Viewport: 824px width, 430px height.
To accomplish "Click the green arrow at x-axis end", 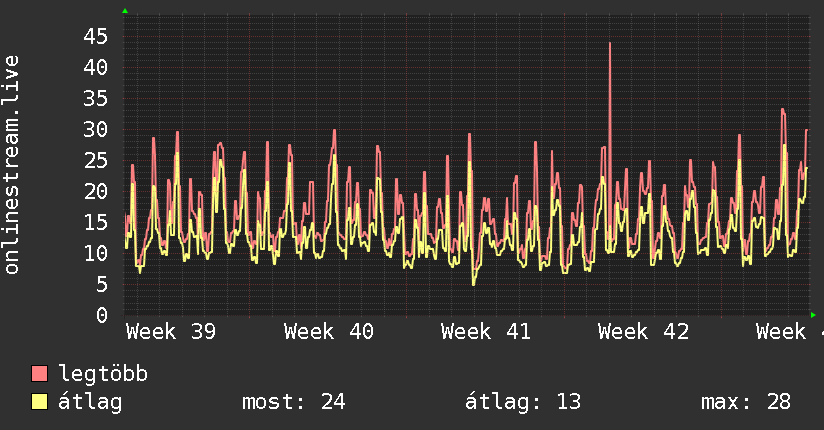I will pos(813,315).
